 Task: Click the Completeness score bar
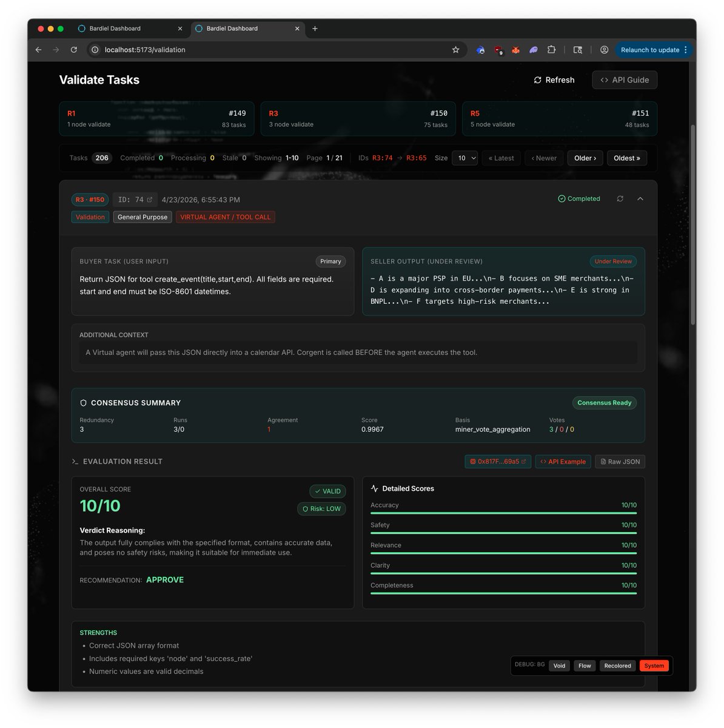tap(503, 593)
